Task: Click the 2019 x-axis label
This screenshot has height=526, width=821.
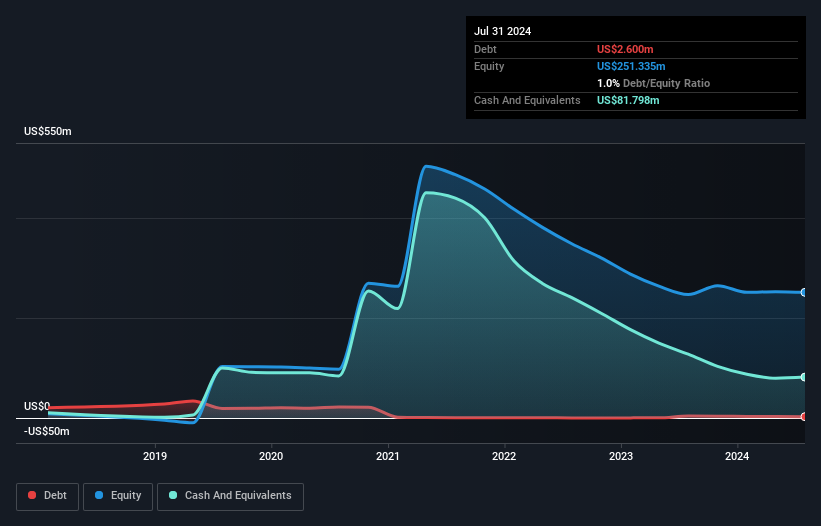Action: tap(155, 456)
